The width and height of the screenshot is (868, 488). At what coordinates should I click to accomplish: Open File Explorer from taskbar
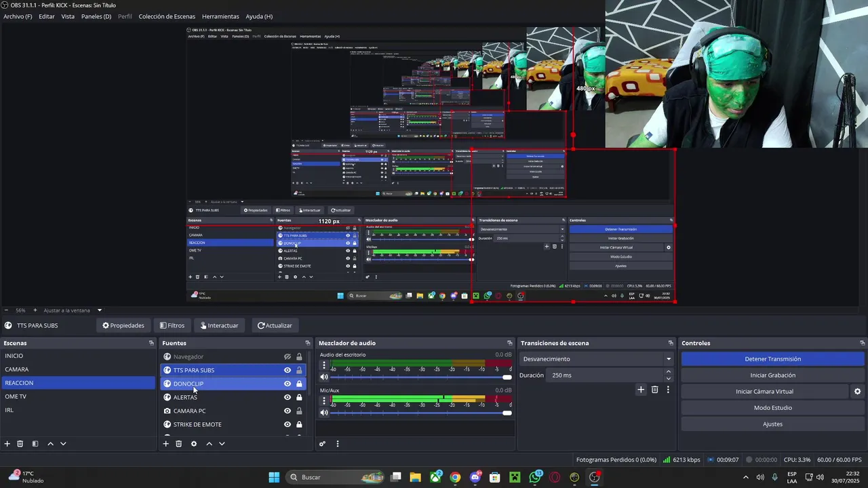[415, 477]
